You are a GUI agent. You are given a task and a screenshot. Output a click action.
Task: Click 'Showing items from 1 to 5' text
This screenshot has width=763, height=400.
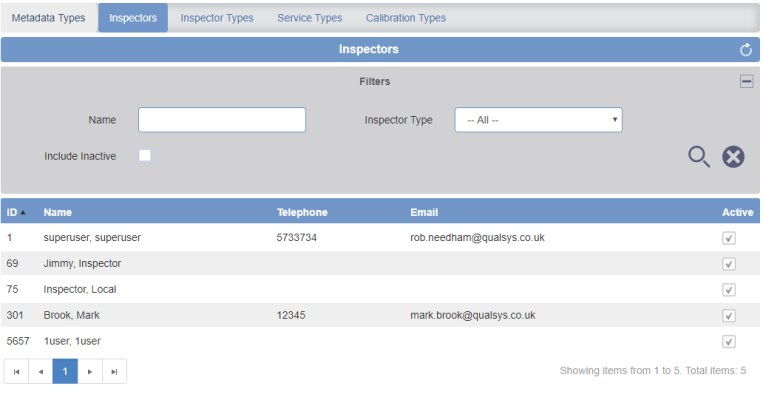coord(620,371)
